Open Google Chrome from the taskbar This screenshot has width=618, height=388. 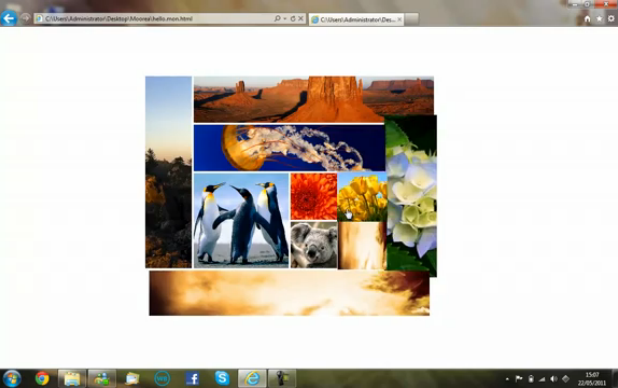[42, 379]
